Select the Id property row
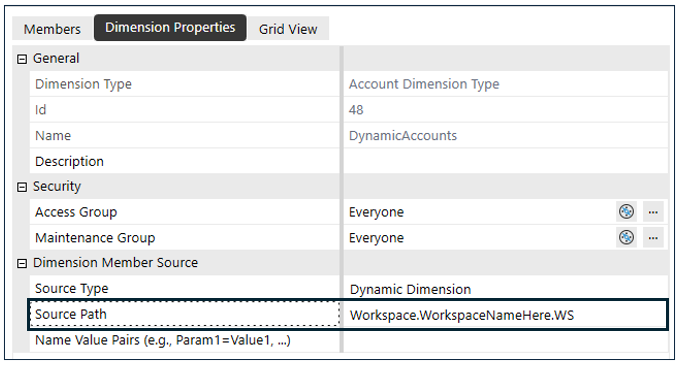The height and width of the screenshot is (365, 680). [x=349, y=110]
